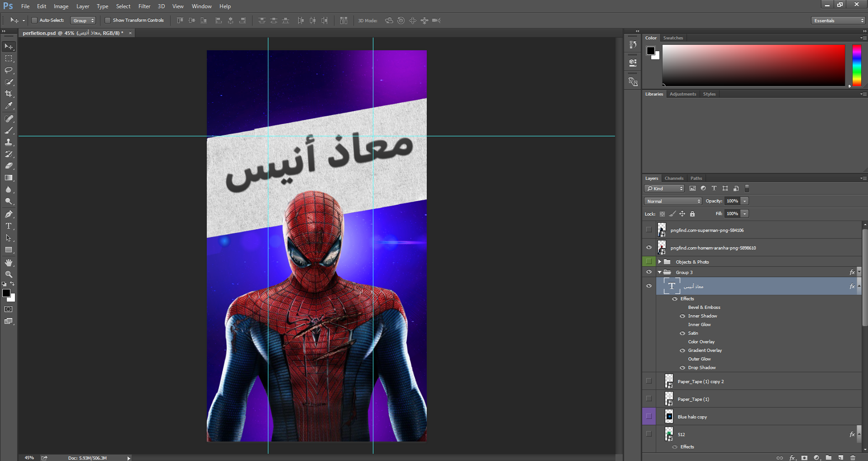This screenshot has height=461, width=868.
Task: Select the Crop tool
Action: 9,94
